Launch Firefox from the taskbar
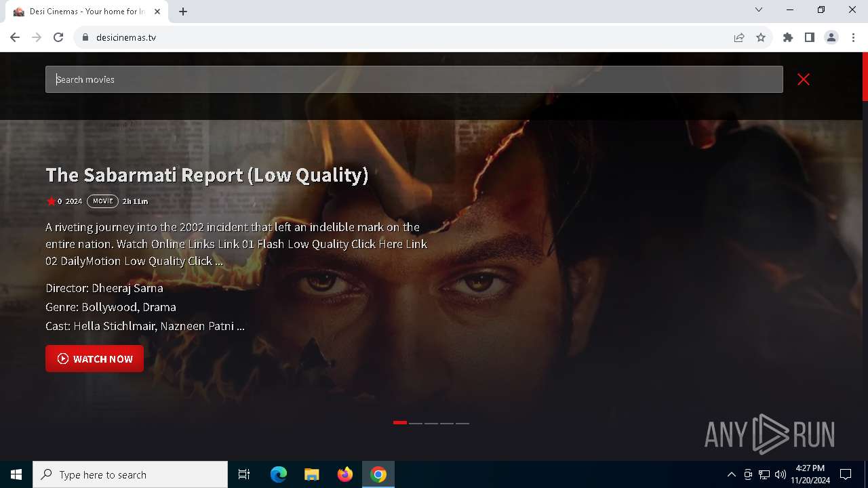 pyautogui.click(x=345, y=474)
